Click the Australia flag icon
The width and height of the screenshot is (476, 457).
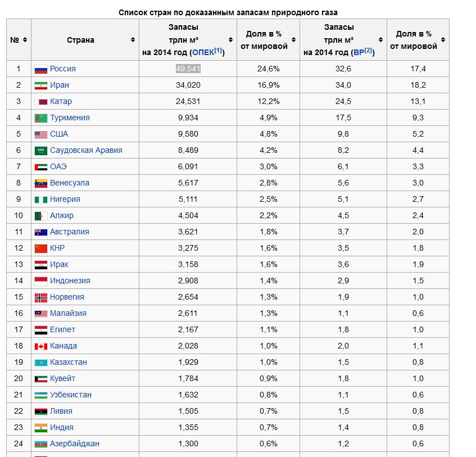point(40,232)
